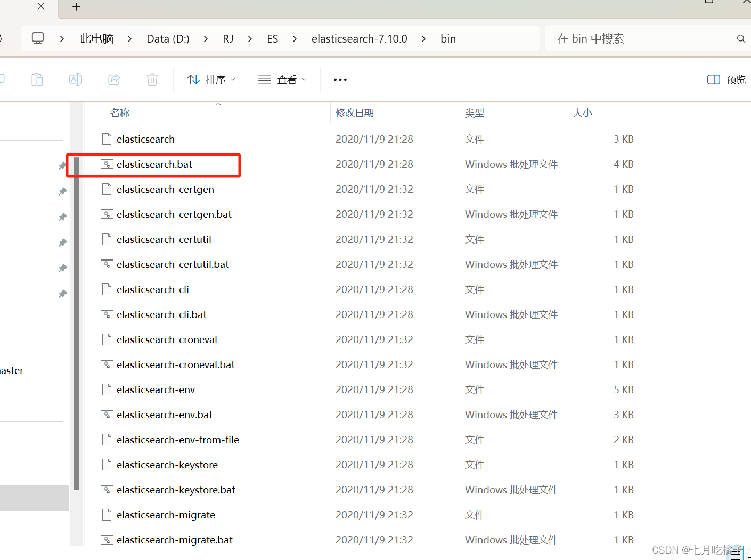This screenshot has width=751, height=560.
Task: Click the paste clipboard icon in toolbar
Action: click(37, 80)
